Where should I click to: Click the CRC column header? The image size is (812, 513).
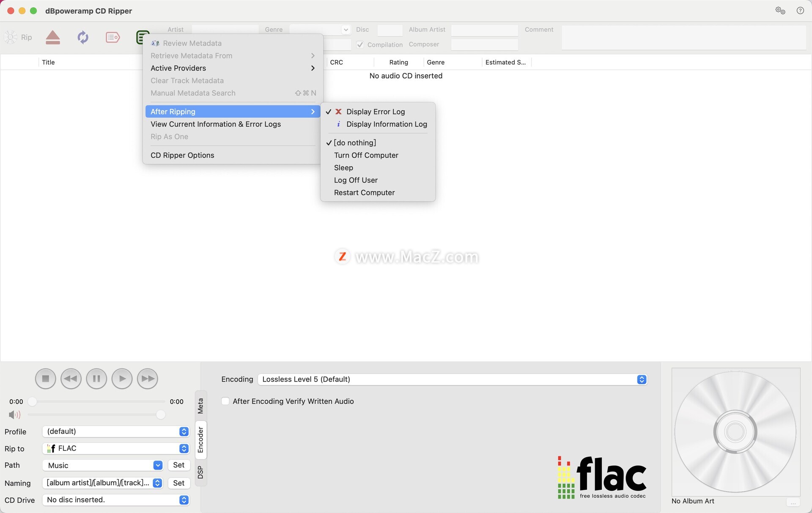pyautogui.click(x=337, y=62)
